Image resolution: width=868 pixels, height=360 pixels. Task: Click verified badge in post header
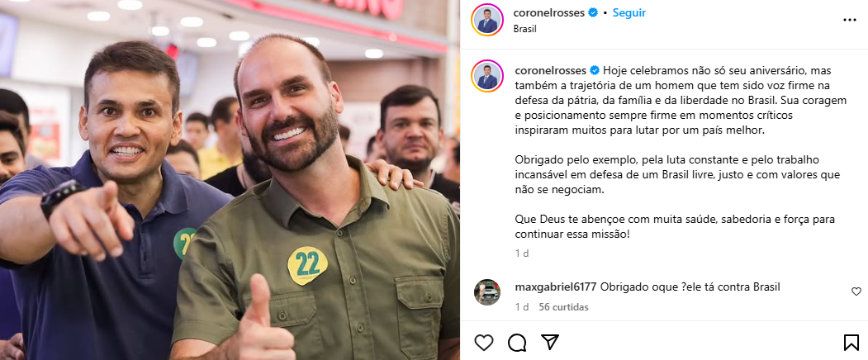point(593,12)
